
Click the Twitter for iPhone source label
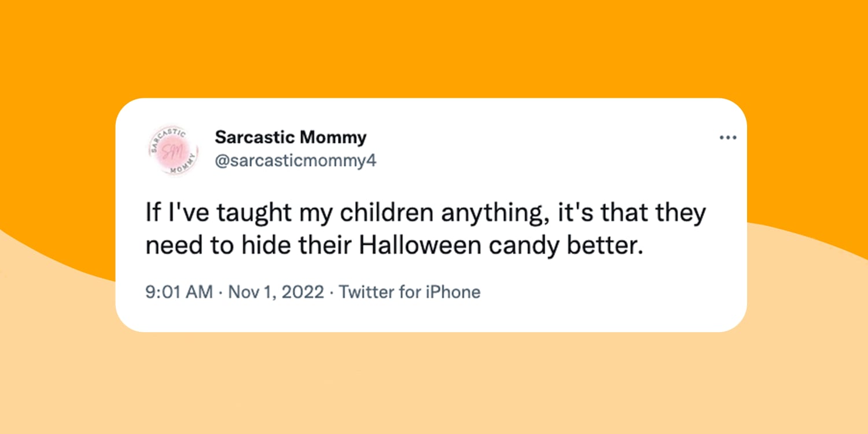pyautogui.click(x=410, y=292)
